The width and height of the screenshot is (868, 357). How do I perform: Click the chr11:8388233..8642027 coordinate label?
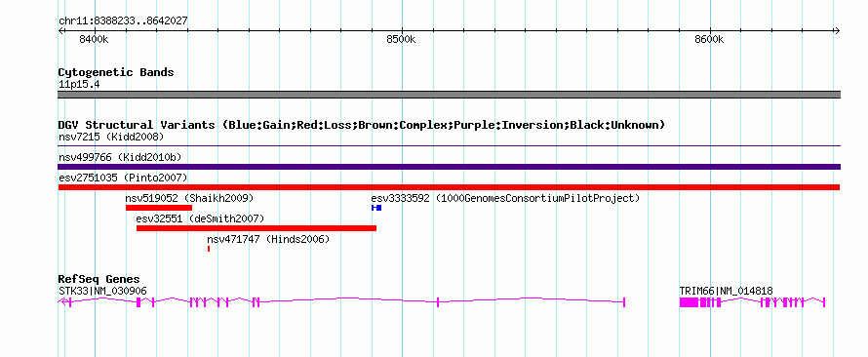coord(123,21)
